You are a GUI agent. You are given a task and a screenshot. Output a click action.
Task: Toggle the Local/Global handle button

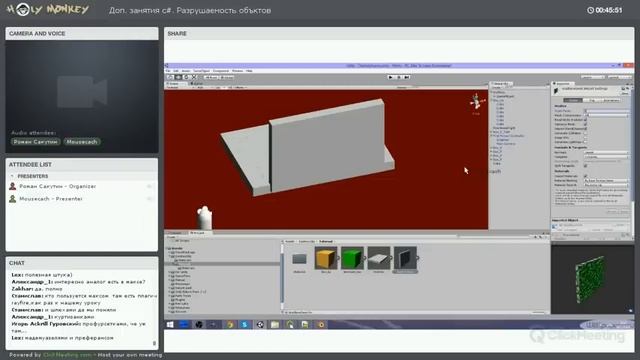pyautogui.click(x=227, y=77)
